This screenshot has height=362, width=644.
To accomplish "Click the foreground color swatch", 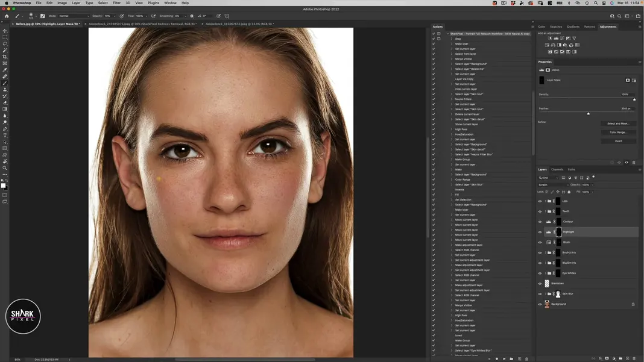I will [x=3, y=186].
